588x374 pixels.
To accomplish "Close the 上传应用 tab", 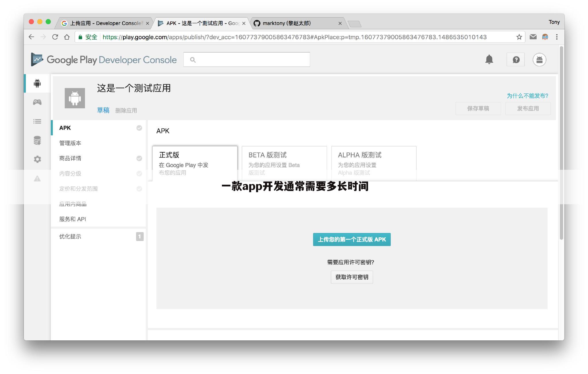I will click(148, 23).
